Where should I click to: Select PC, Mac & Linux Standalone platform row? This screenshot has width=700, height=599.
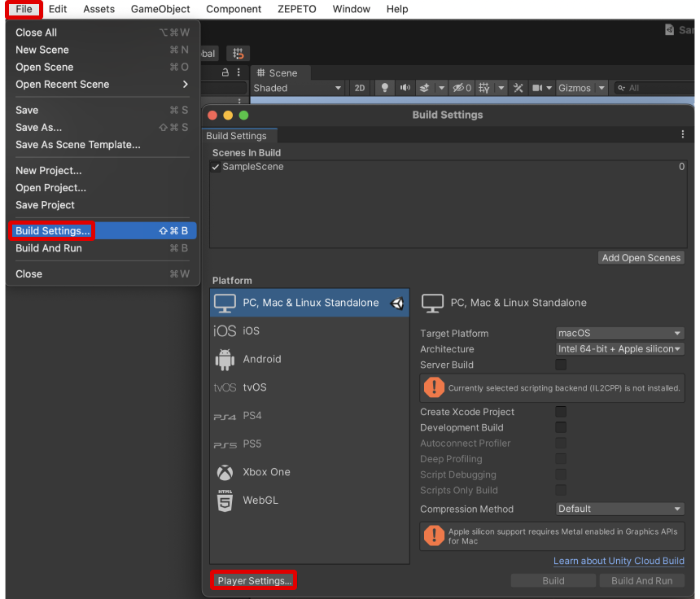(309, 303)
